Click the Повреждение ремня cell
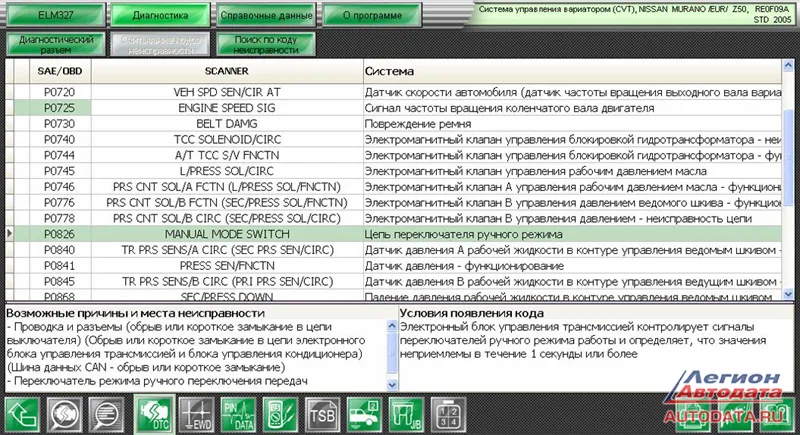Screen dimensions: 800x435 (572, 124)
